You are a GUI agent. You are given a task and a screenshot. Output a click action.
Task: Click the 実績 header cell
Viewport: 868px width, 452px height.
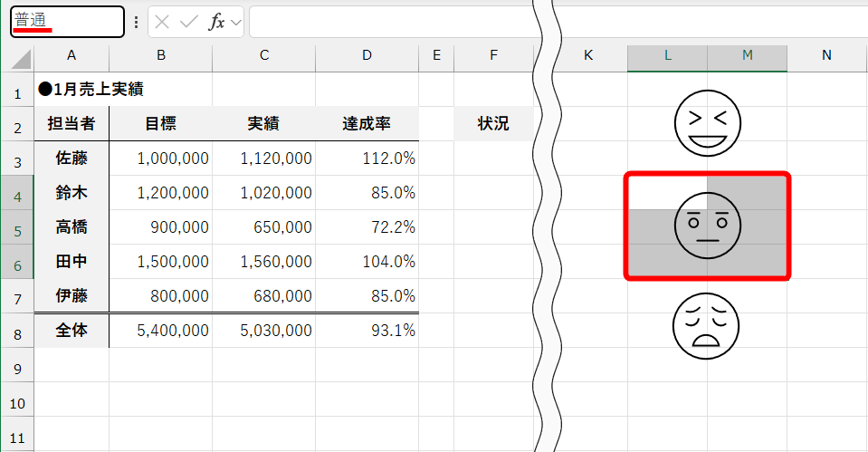[264, 123]
